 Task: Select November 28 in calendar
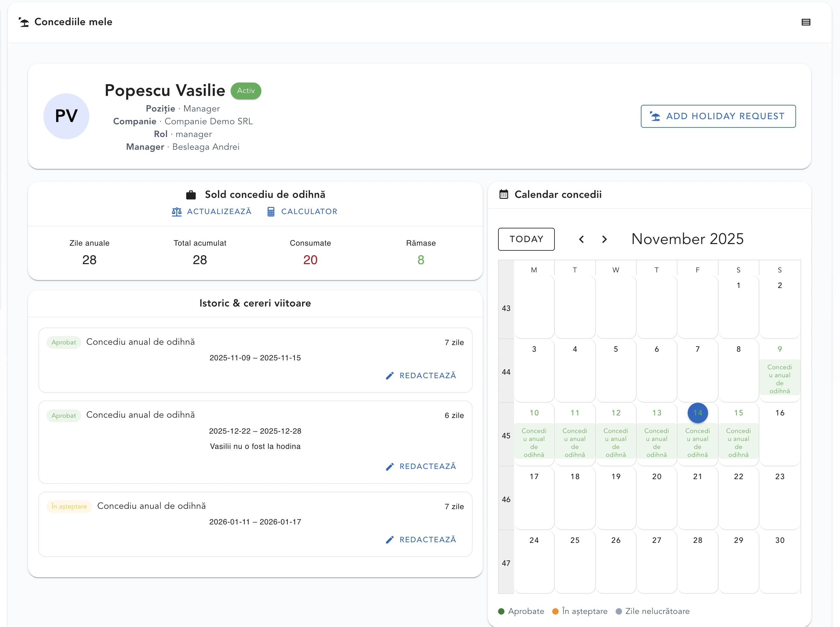pos(698,540)
